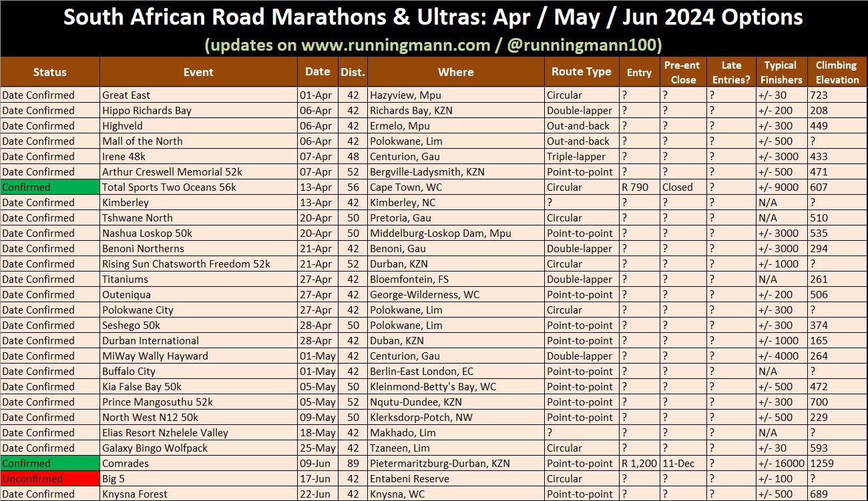Click the Closed pre-entry cell
This screenshot has height=501, width=868.
(x=683, y=187)
